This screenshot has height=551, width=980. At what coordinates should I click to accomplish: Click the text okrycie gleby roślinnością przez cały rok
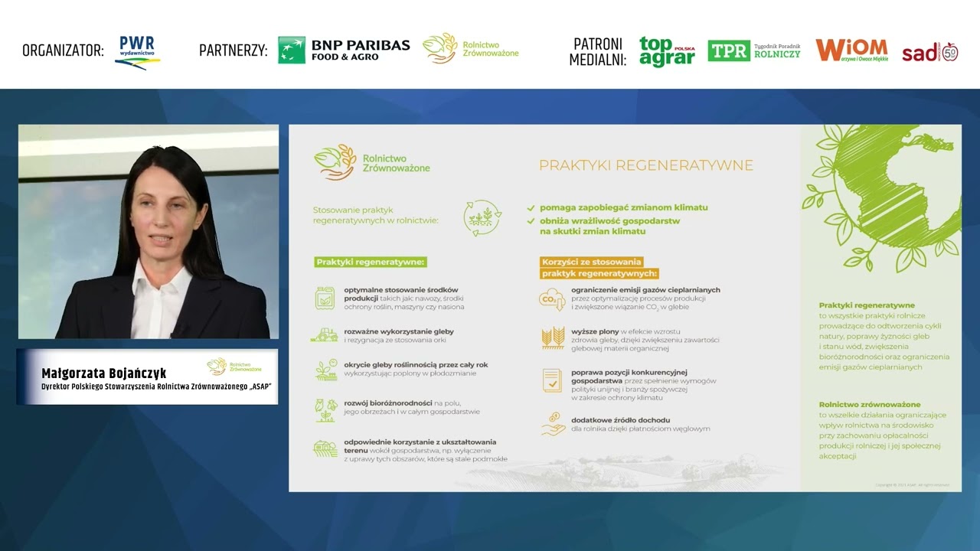tap(416, 365)
